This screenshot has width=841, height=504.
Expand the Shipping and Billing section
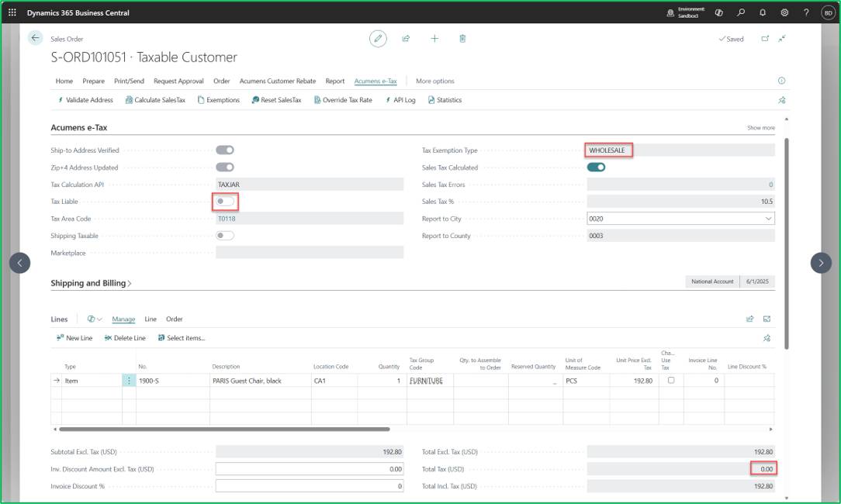click(91, 283)
